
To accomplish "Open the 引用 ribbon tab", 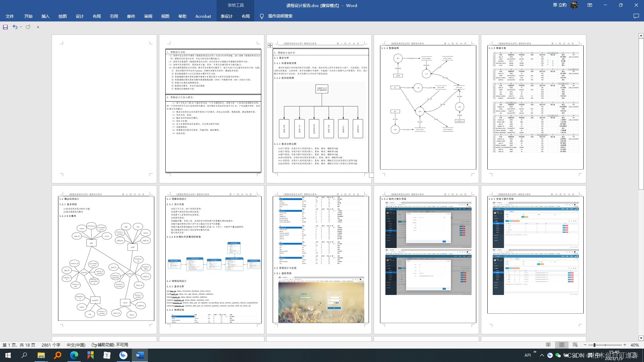I will [x=114, y=16].
